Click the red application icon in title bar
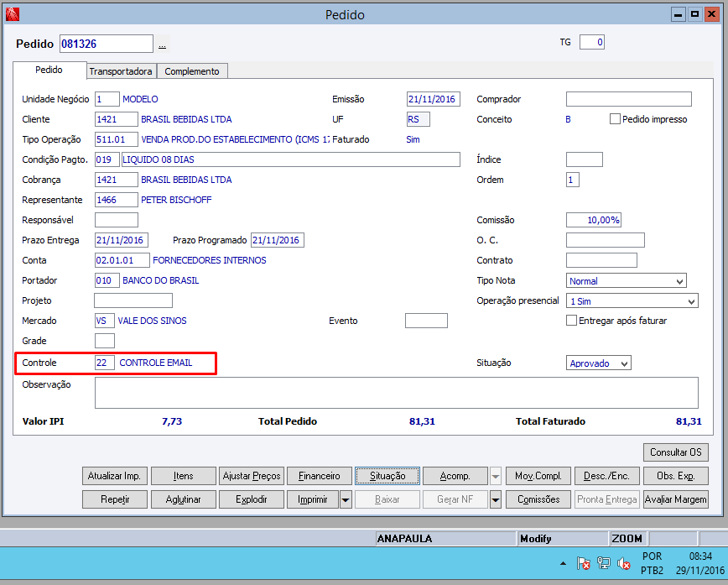This screenshot has width=728, height=585. [12, 14]
